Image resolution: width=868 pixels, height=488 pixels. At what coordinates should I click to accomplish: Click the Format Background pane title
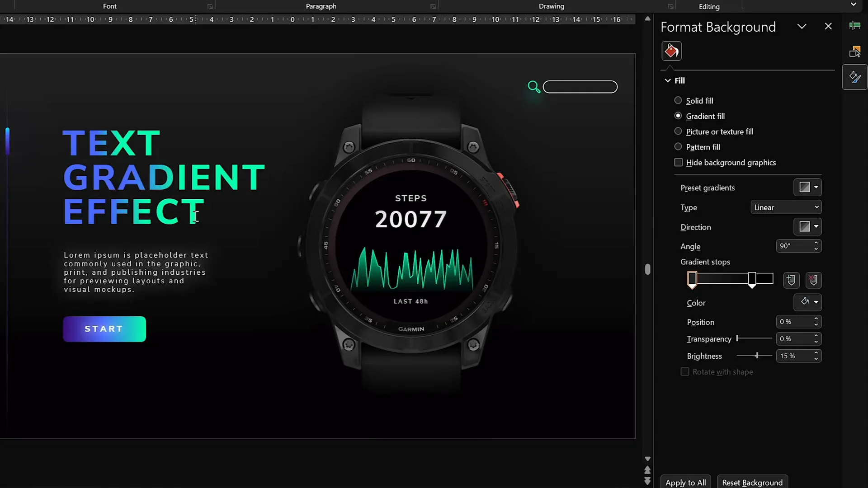pyautogui.click(x=718, y=27)
